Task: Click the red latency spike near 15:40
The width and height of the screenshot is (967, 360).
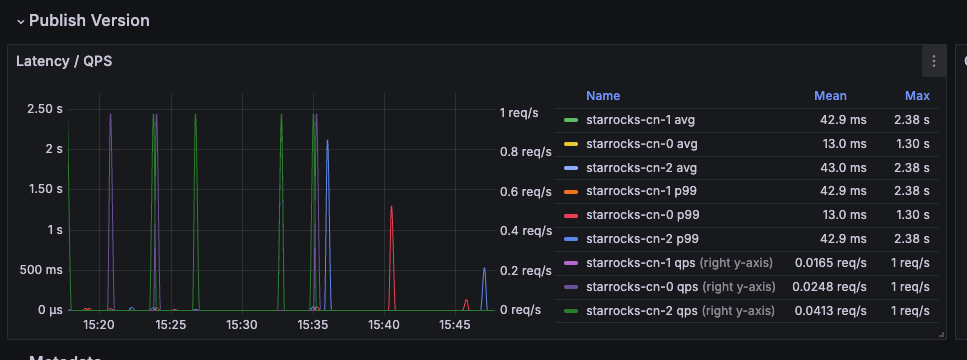Action: click(x=392, y=259)
